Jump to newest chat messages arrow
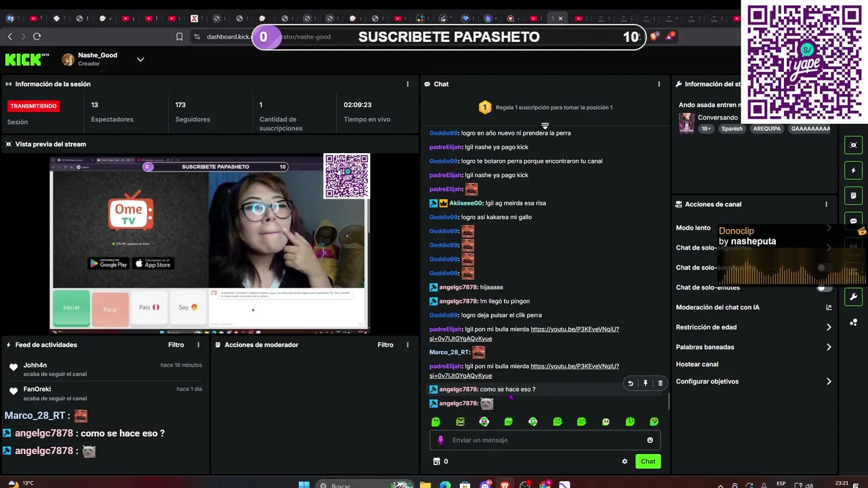This screenshot has height=488, width=868. click(x=545, y=126)
